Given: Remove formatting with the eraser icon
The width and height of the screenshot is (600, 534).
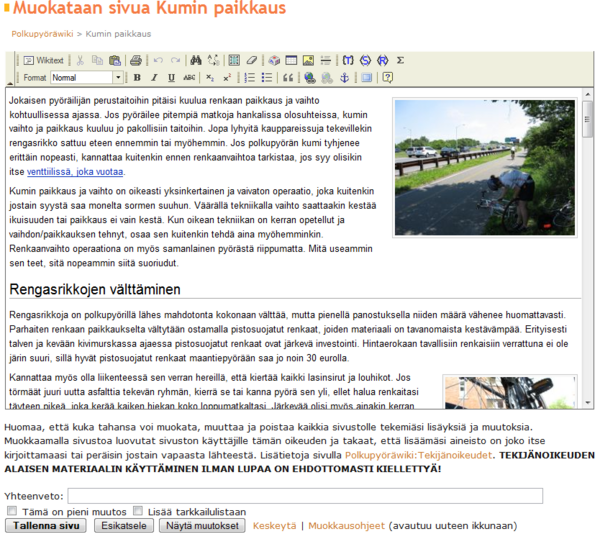Looking at the screenshot, I should point(251,60).
